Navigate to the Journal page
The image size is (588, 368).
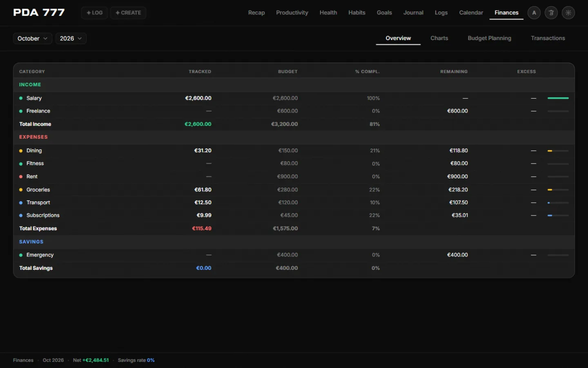(413, 13)
